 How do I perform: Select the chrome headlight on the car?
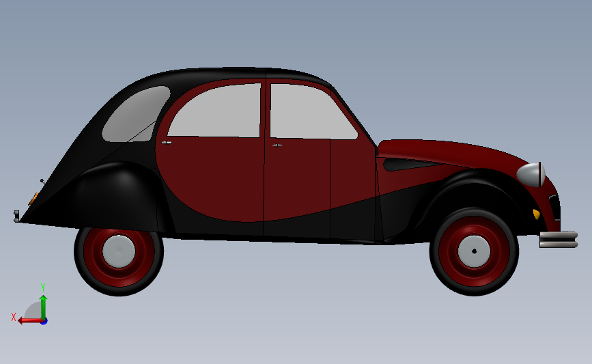(531, 174)
